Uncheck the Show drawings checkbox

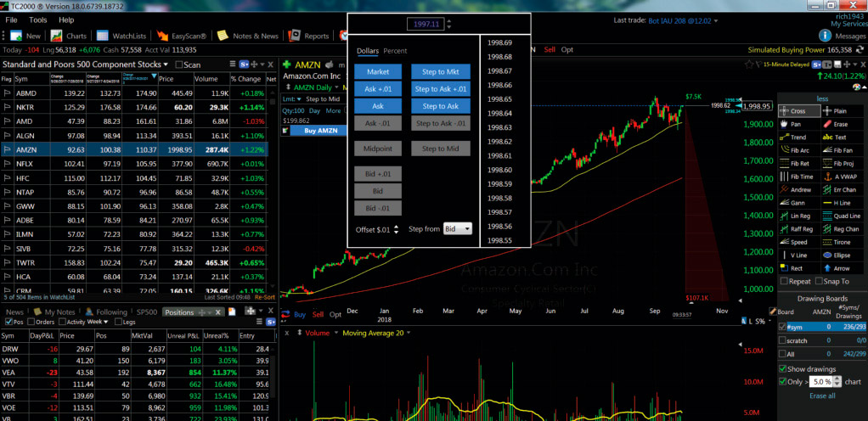pyautogui.click(x=783, y=368)
